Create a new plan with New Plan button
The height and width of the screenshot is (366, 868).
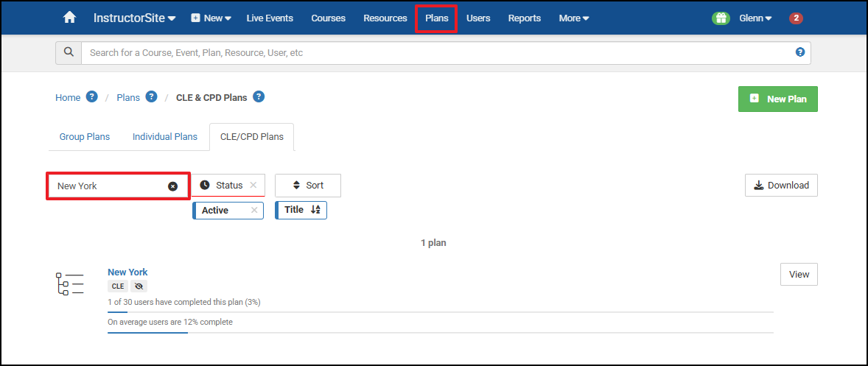(778, 99)
